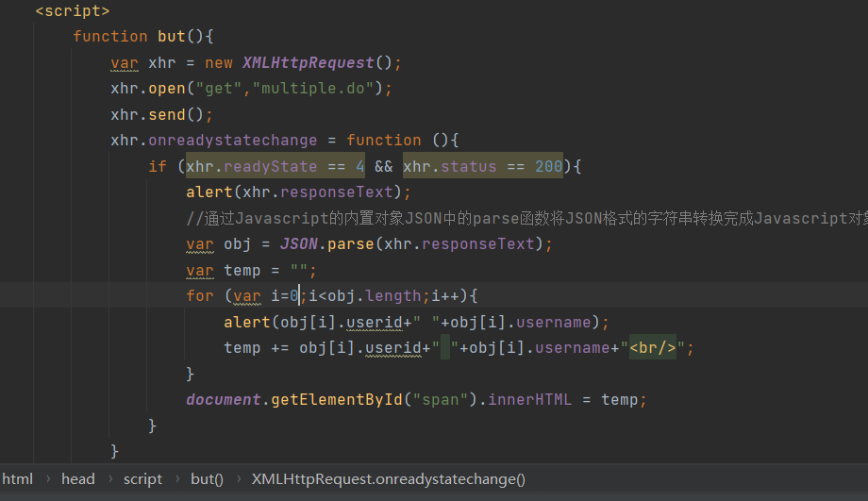Click XMLHttpRequest in the new expression

point(309,62)
